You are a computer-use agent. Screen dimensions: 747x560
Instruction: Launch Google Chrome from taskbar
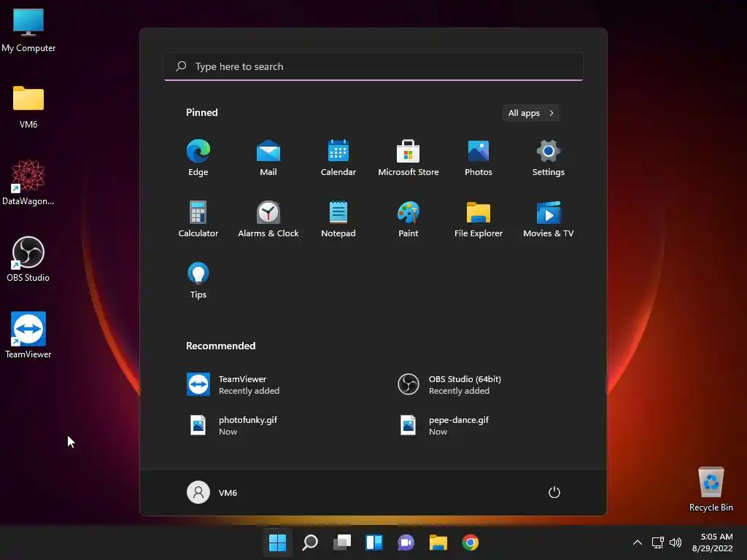click(471, 542)
